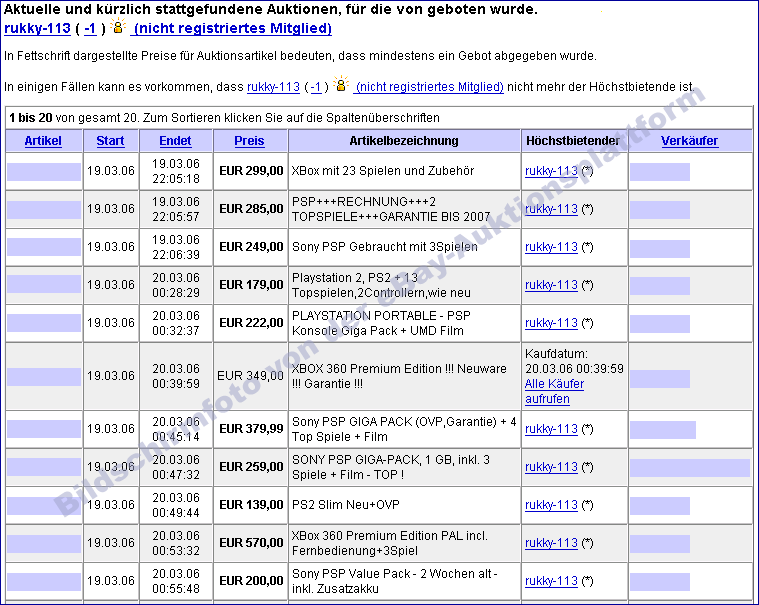Click price 'EUR 200,00'
Screen dimensions: 759x605
point(251,581)
